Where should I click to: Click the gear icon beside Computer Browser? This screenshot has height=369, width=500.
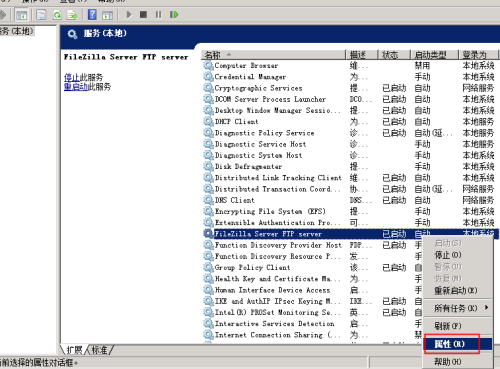click(x=208, y=65)
